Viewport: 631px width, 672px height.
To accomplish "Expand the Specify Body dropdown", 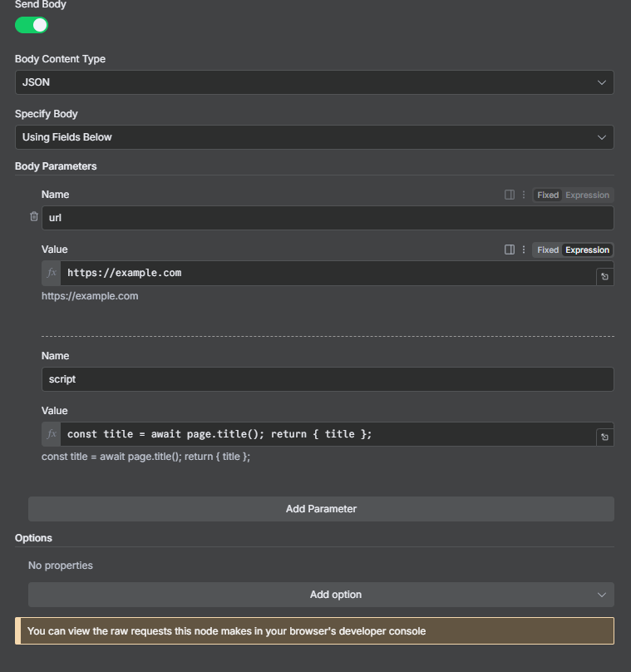I will [x=314, y=137].
